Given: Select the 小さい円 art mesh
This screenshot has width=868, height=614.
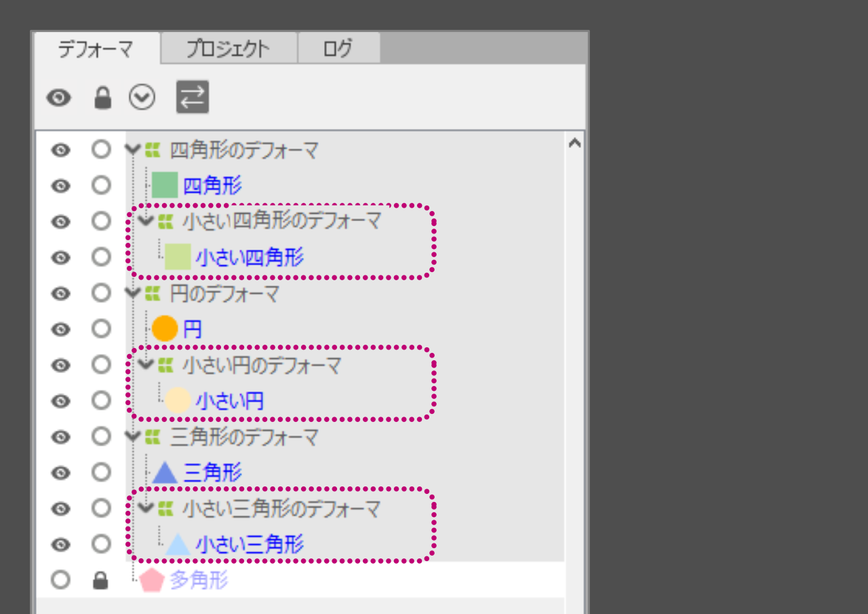Looking at the screenshot, I should [230, 401].
